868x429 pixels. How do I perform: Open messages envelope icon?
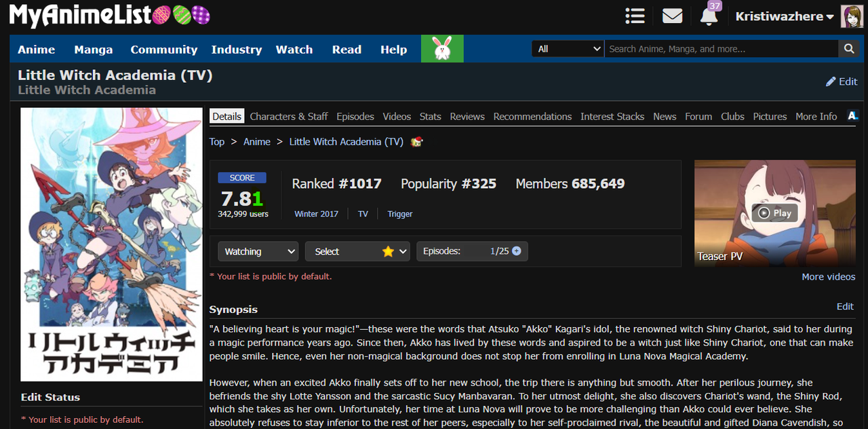tap(672, 16)
